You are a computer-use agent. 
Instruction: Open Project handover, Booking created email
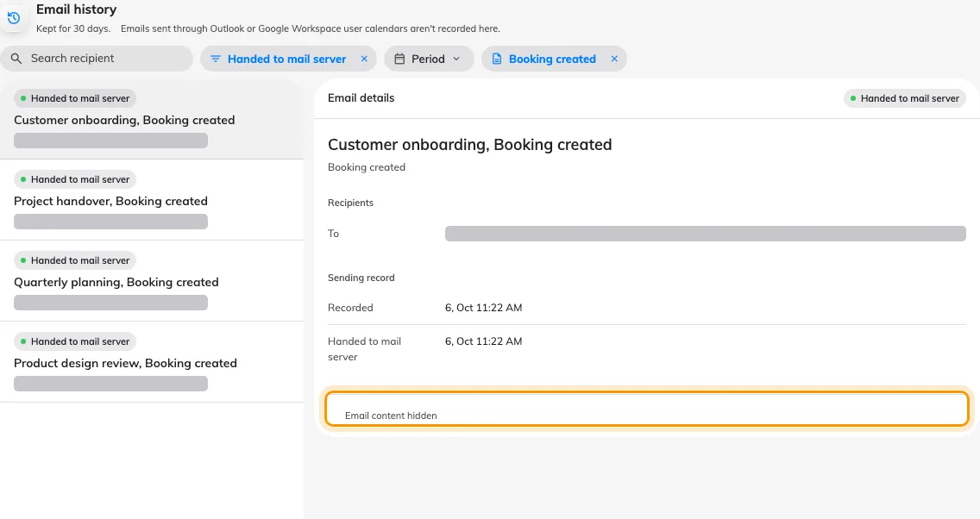coord(152,200)
